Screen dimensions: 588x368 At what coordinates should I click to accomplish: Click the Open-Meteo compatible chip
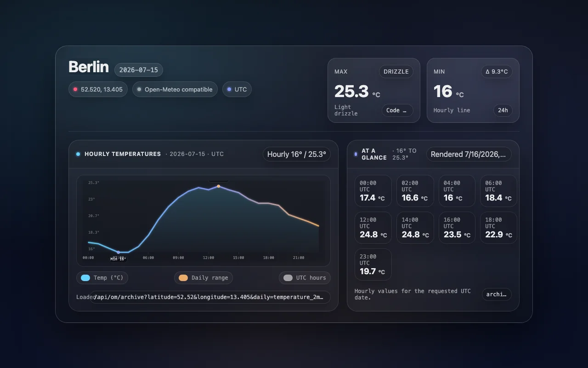[x=175, y=89]
